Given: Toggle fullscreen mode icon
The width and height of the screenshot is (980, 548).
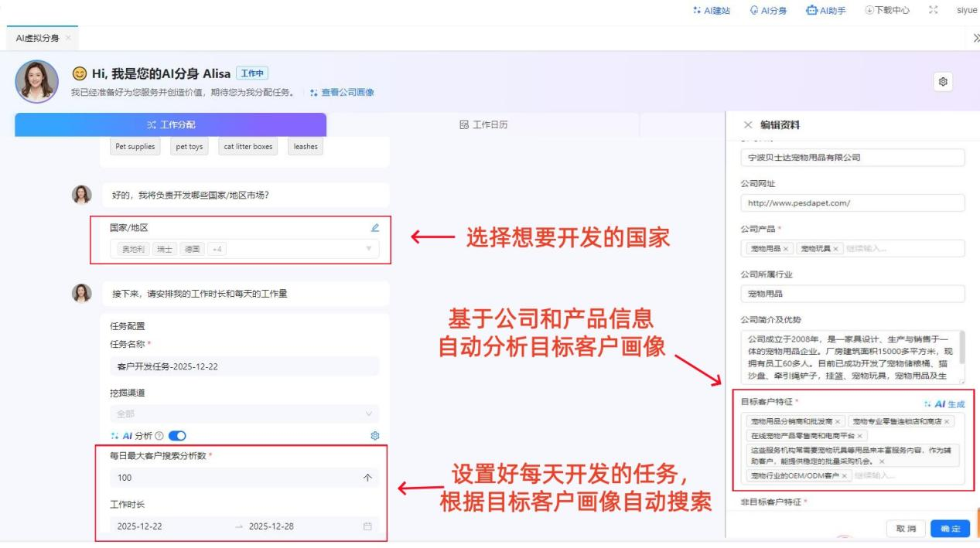Looking at the screenshot, I should tap(932, 11).
